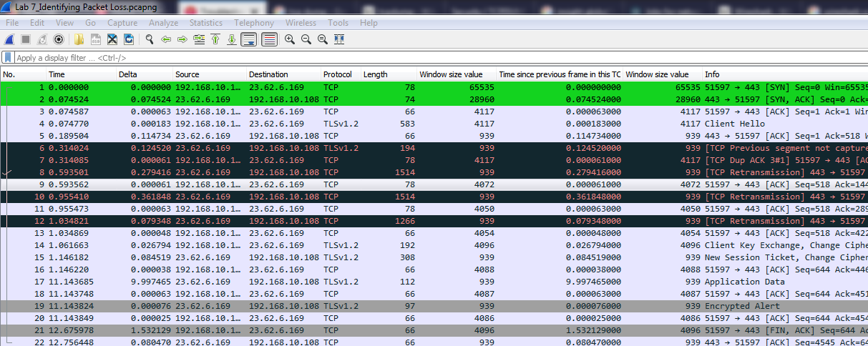This screenshot has height=346, width=868.
Task: Select packet 12 Retransmission with length 1266
Action: pyautogui.click(x=434, y=221)
